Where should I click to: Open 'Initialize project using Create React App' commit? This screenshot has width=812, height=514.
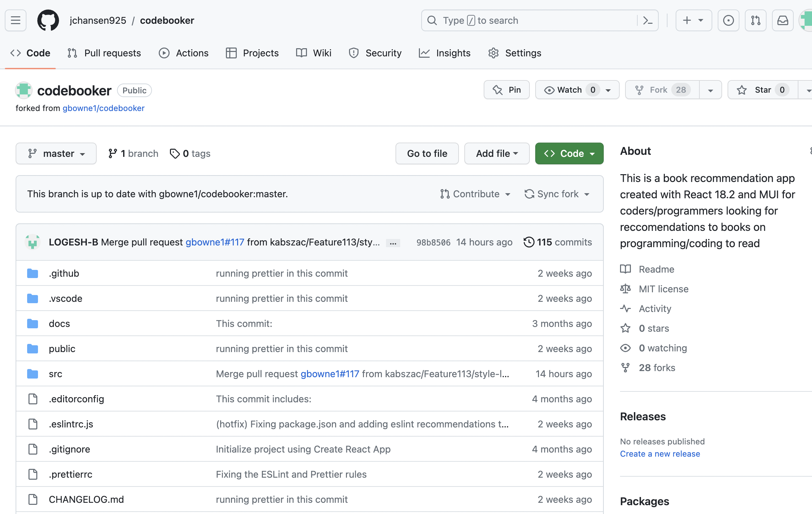(x=303, y=449)
